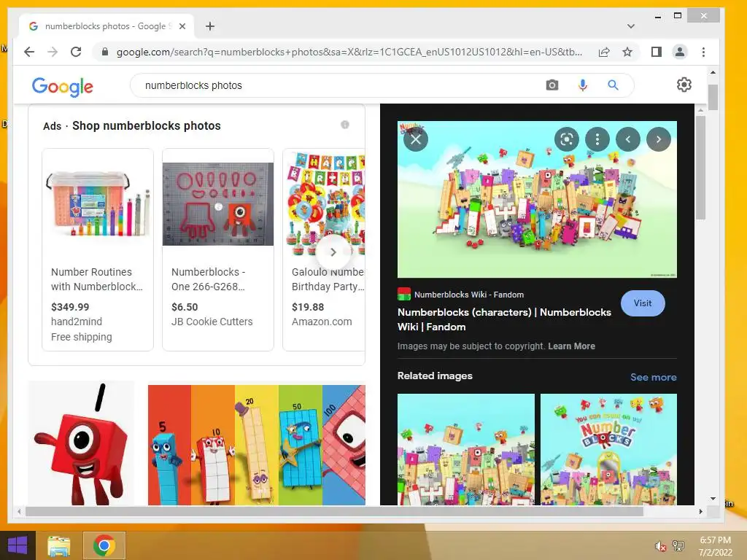The width and height of the screenshot is (747, 560).
Task: Open Numberblocks (characters) Wiki title link
Action: (504, 319)
